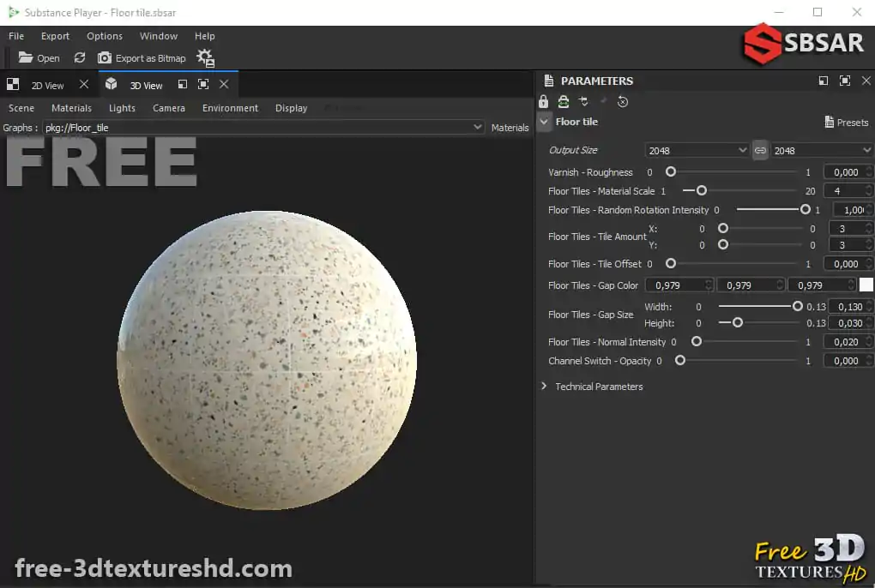This screenshot has height=588, width=875.
Task: Click the Gap Color white swatch
Action: coord(866,285)
